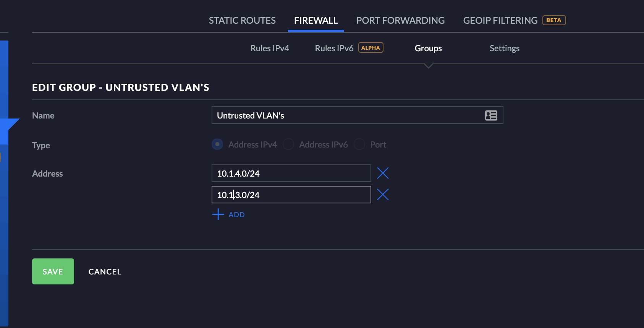Remove the 10.1.3.0/24 address entry
Screen dimensions: 644x328
point(383,195)
